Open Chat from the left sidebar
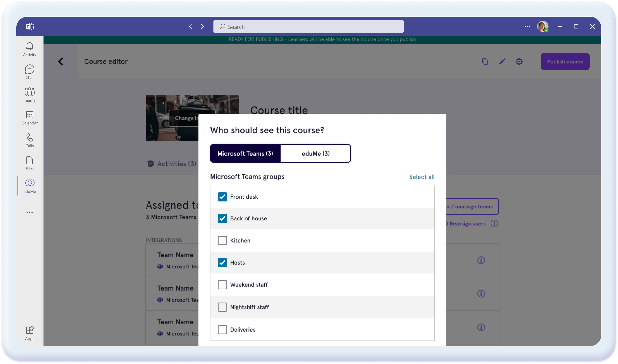Viewport: 618px width, 364px height. [29, 72]
